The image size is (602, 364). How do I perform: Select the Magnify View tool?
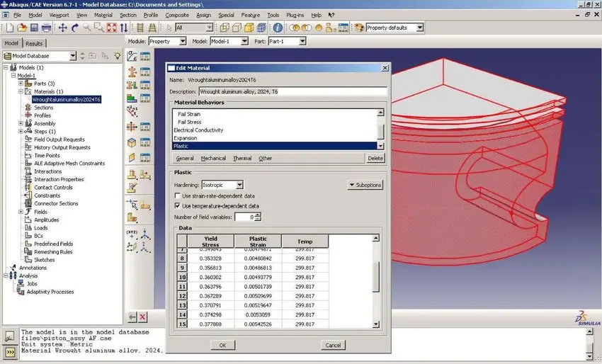click(87, 28)
